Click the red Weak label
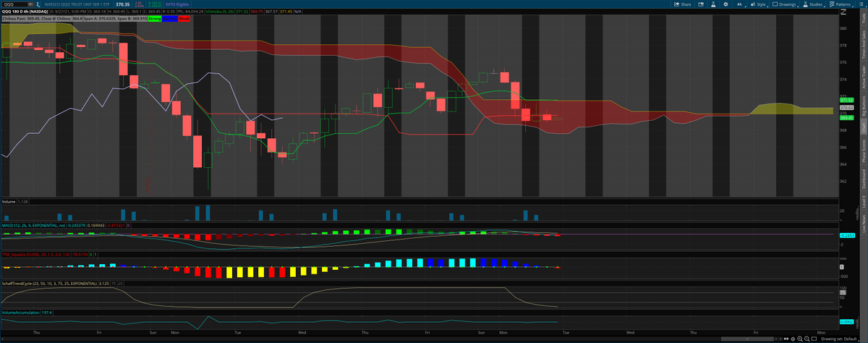Viewport: 868px width, 343px height. click(184, 18)
